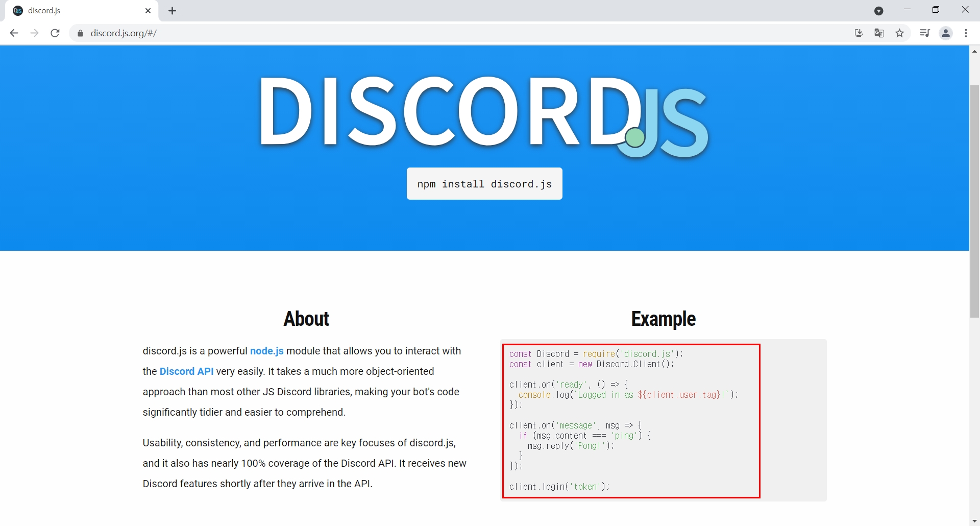The image size is (980, 526).
Task: Select the discord.js browser tab
Action: pos(82,11)
